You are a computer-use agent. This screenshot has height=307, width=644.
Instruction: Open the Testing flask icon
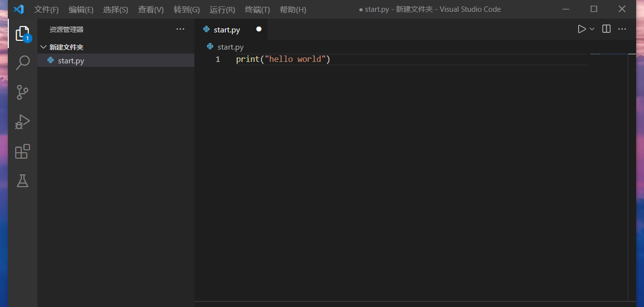point(23,181)
